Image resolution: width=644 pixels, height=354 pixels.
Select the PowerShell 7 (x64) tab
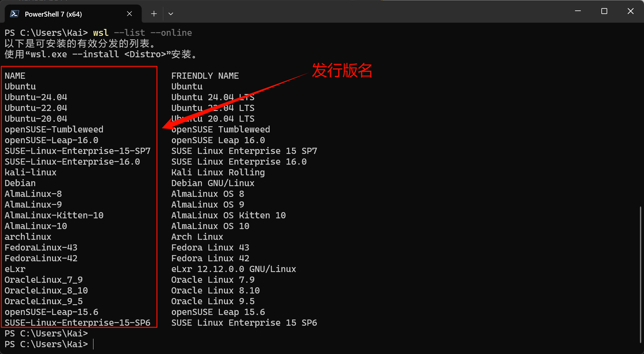tap(53, 14)
